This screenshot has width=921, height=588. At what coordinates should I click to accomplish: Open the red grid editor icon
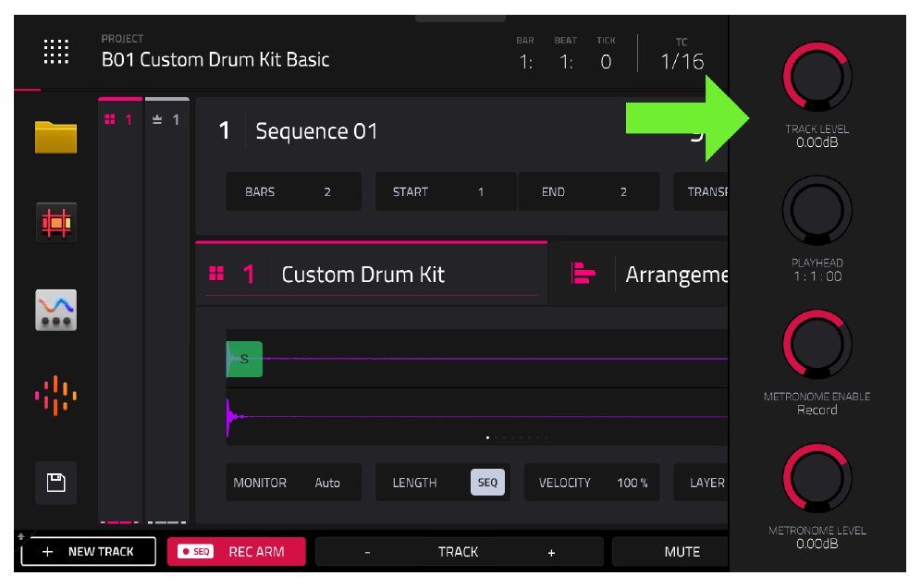(55, 223)
